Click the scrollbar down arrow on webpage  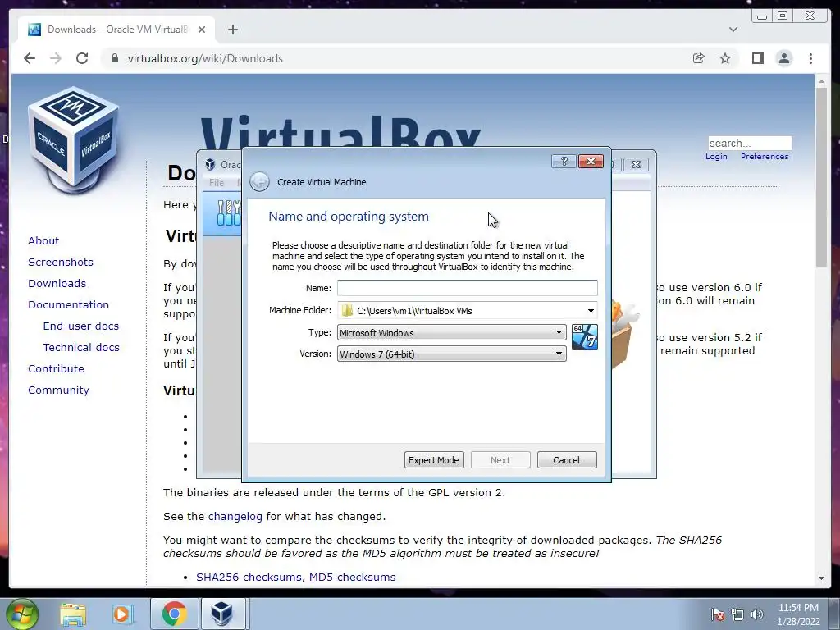click(x=821, y=578)
